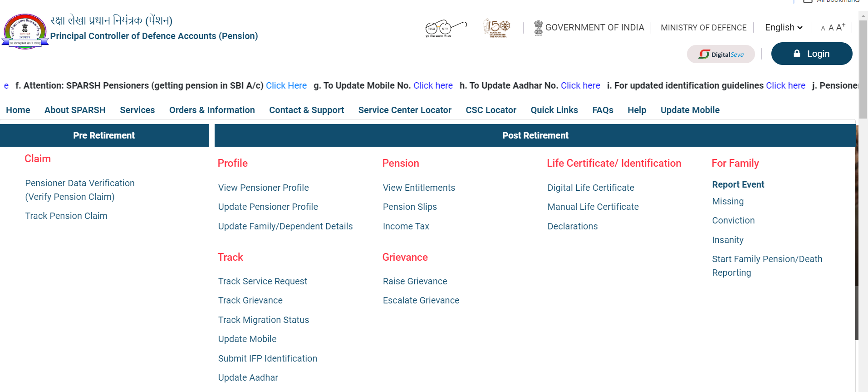The width and height of the screenshot is (868, 392).
Task: Click the Mahatma Gandhi 150 years logo
Action: coord(496,28)
